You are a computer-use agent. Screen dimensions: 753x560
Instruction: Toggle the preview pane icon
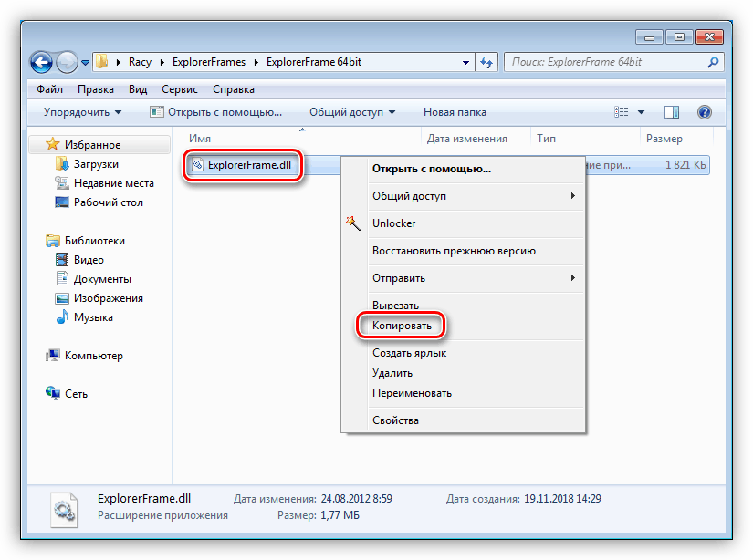tap(672, 112)
